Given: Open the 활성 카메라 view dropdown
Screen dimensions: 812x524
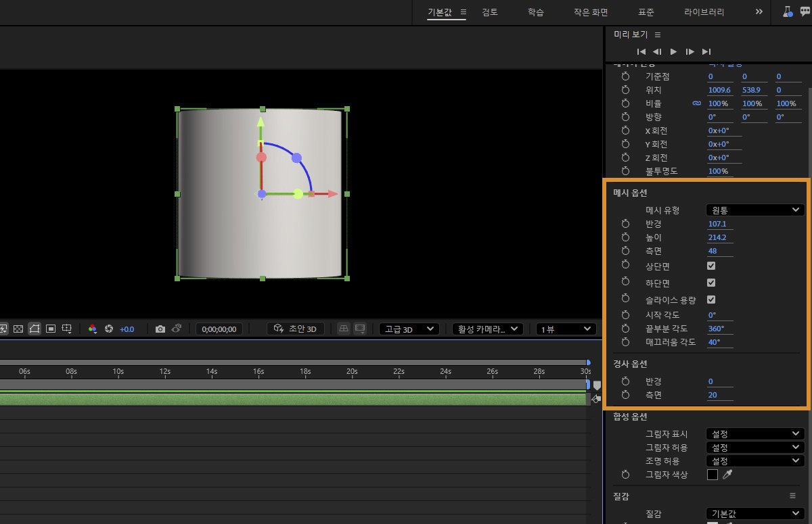Looking at the screenshot, I should (x=488, y=329).
